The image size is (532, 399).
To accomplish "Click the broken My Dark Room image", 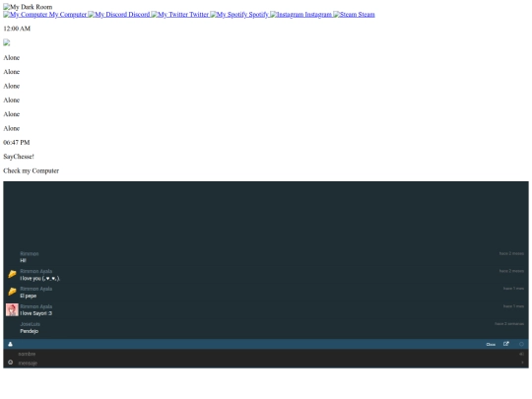I will [x=28, y=7].
